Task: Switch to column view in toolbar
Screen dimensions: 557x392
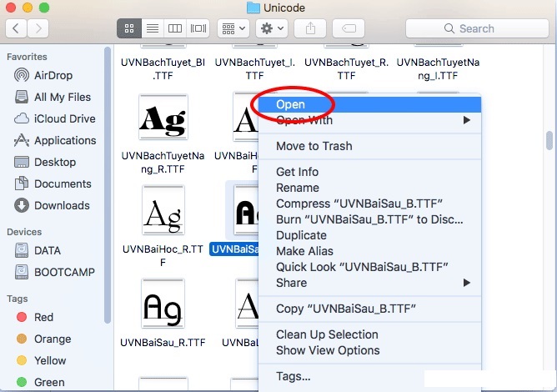Action: [x=175, y=28]
